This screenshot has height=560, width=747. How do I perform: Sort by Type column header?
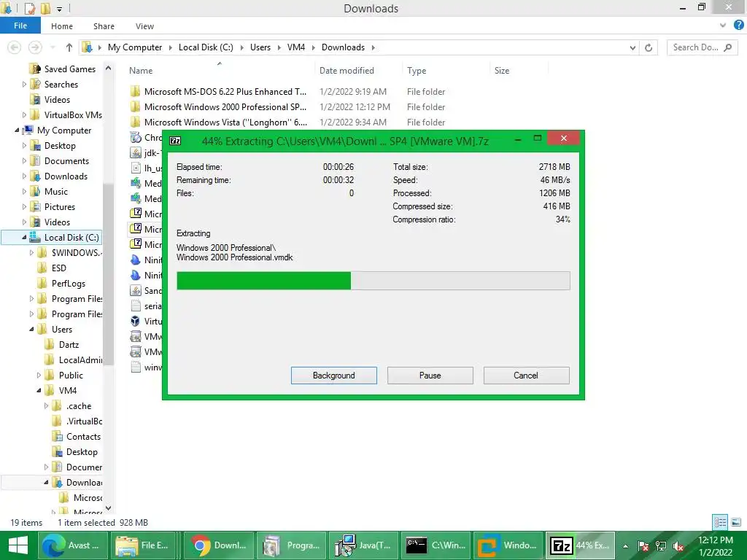[x=417, y=71]
